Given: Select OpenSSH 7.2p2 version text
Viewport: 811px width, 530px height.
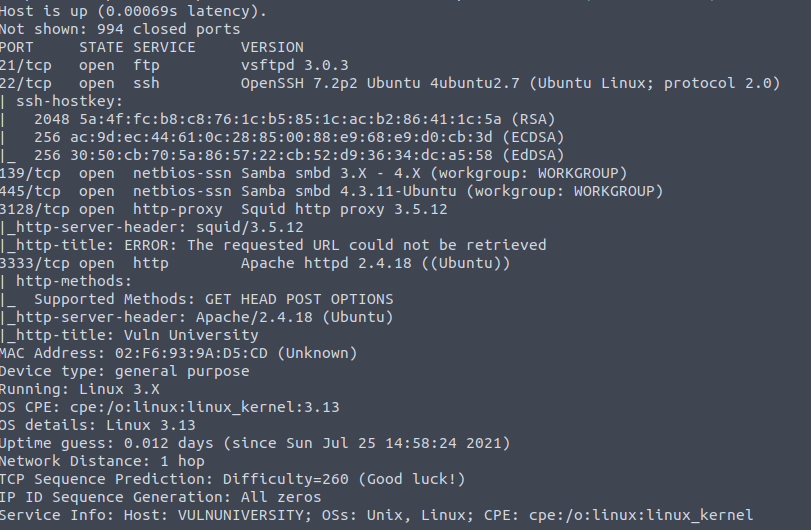Looking at the screenshot, I should pos(299,83).
